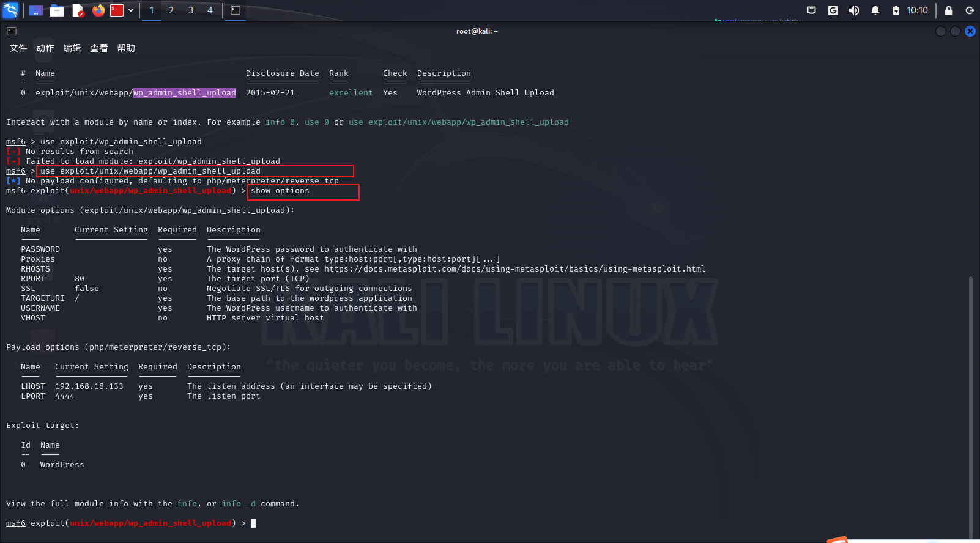Open the network connection tray icon
Image resolution: width=980 pixels, height=543 pixels.
click(812, 10)
